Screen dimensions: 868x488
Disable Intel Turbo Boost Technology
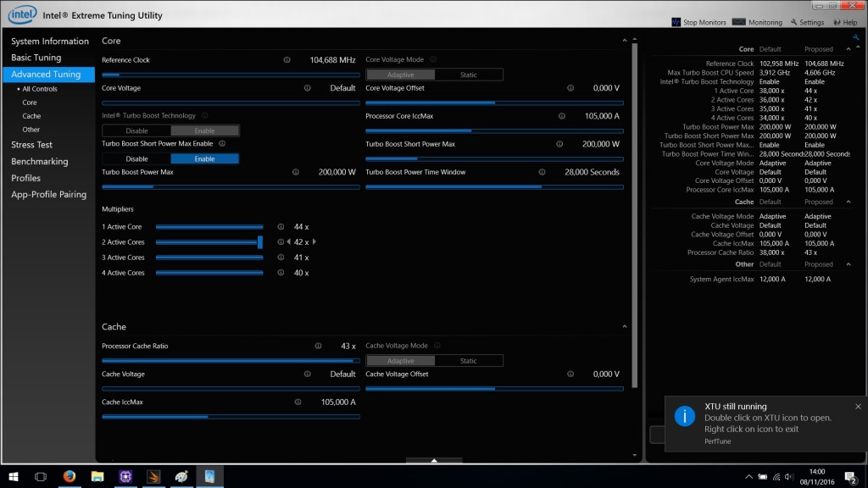(x=136, y=131)
